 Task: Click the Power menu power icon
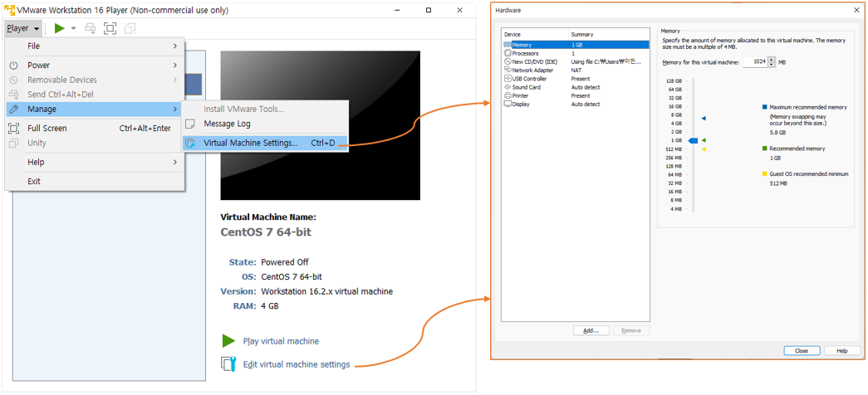point(14,66)
